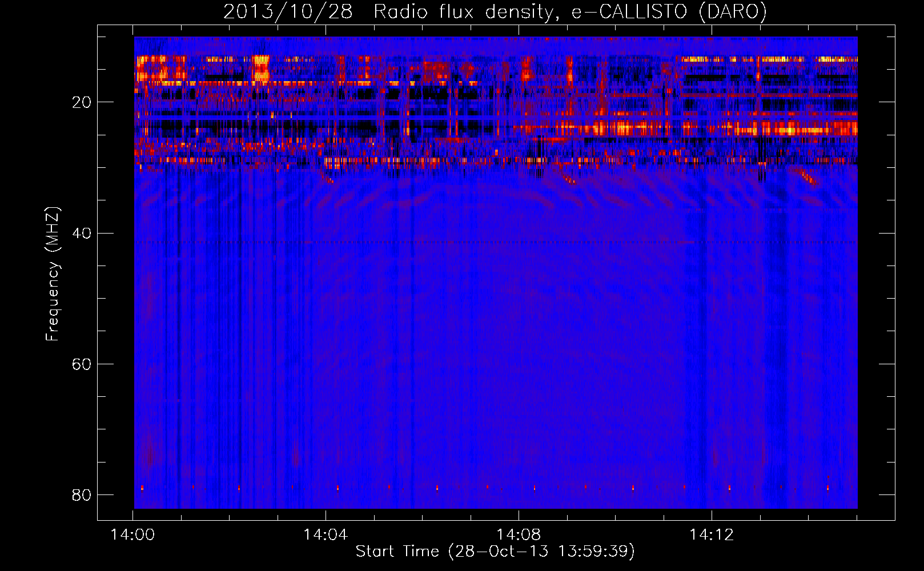Click the 'Frequency (MHZ)' axis label
924x571 pixels.
[x=52, y=274]
